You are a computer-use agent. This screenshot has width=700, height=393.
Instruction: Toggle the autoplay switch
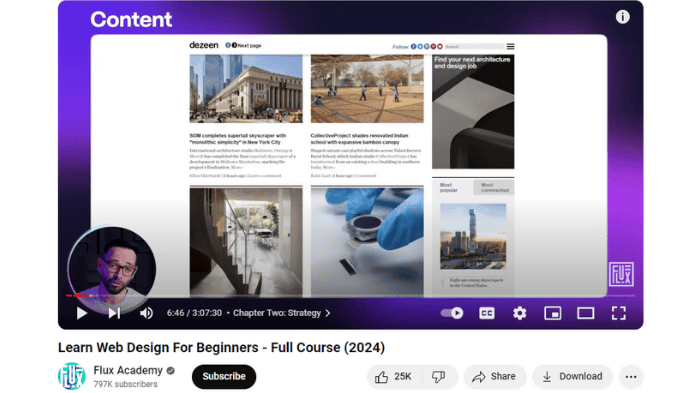pos(452,313)
